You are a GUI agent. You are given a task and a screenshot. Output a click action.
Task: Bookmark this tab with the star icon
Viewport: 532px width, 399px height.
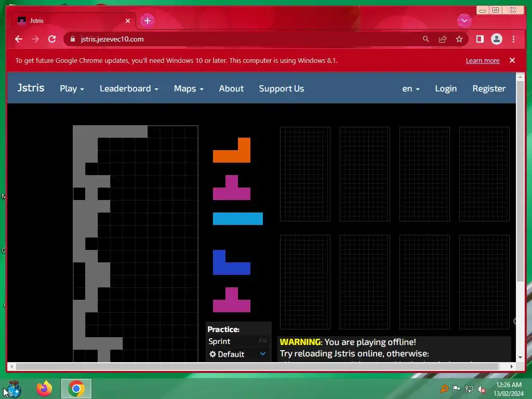pos(459,39)
